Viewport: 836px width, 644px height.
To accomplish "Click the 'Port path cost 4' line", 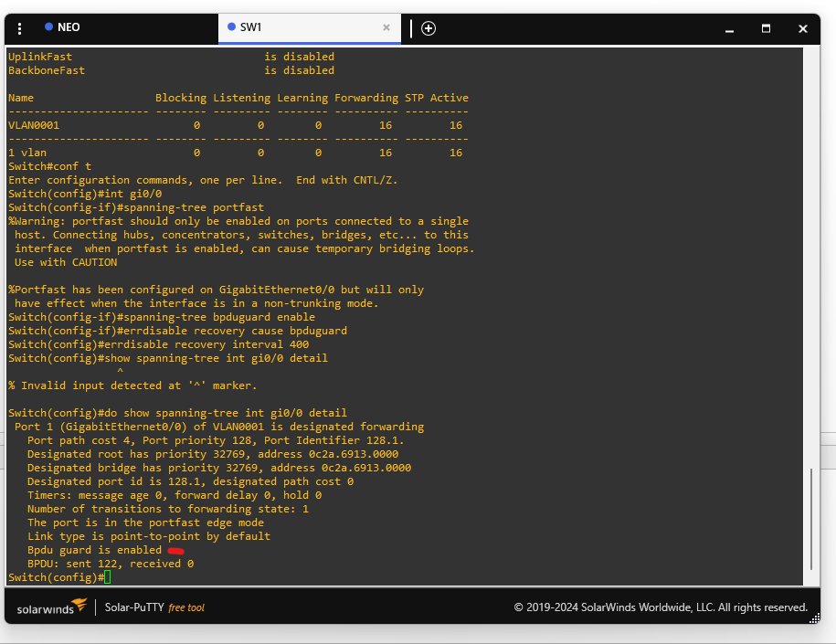I will [x=216, y=440].
